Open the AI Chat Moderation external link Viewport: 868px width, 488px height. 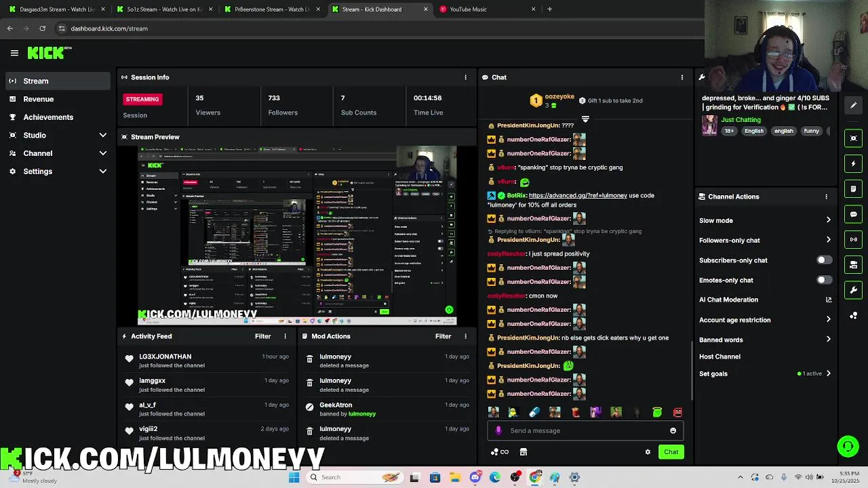pyautogui.click(x=828, y=300)
